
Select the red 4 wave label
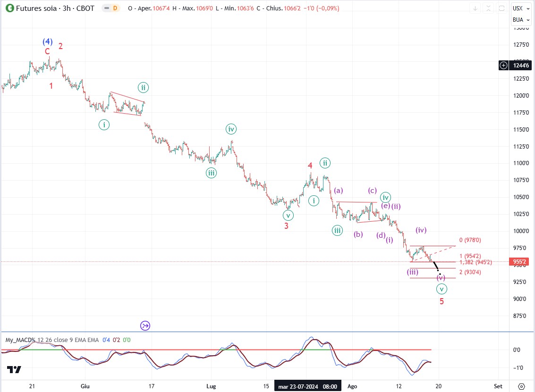(310, 166)
